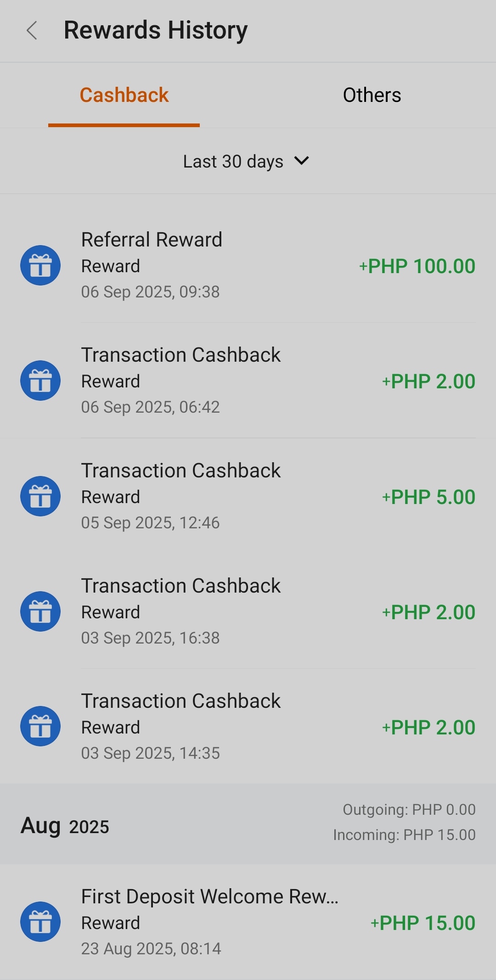Viewport: 496px width, 980px height.
Task: Tap the 06 Sep 2025, 06:42 timestamp
Action: click(x=150, y=407)
